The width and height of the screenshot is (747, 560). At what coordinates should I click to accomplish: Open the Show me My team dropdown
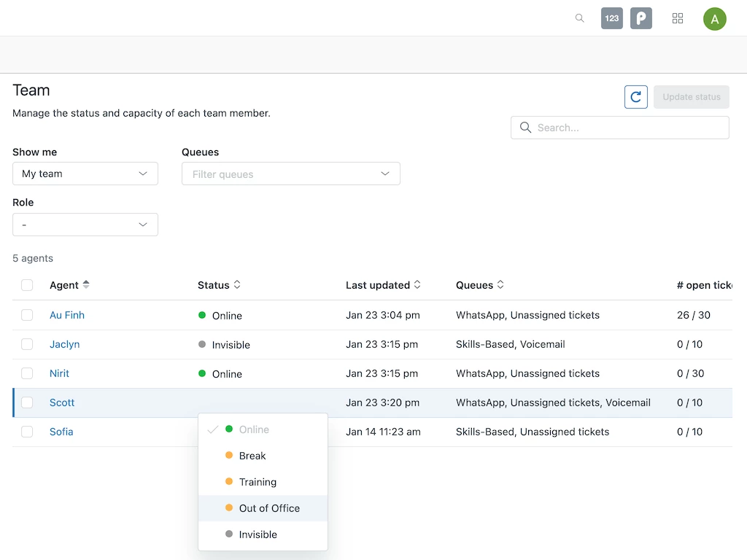(85, 174)
